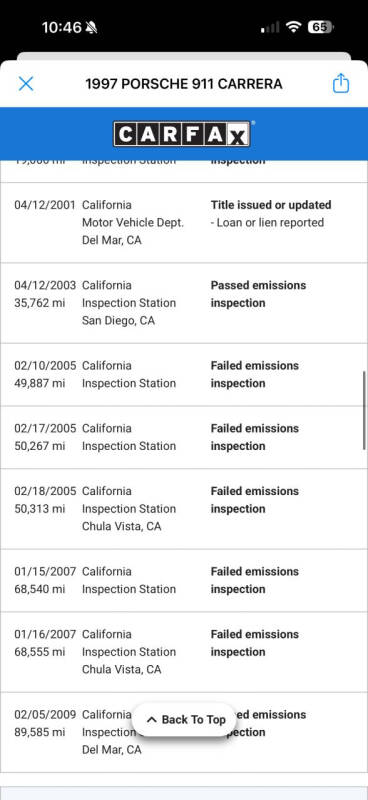Tap the 1997 Porsche 911 Carrera title
This screenshot has height=800, width=368.
coord(184,84)
